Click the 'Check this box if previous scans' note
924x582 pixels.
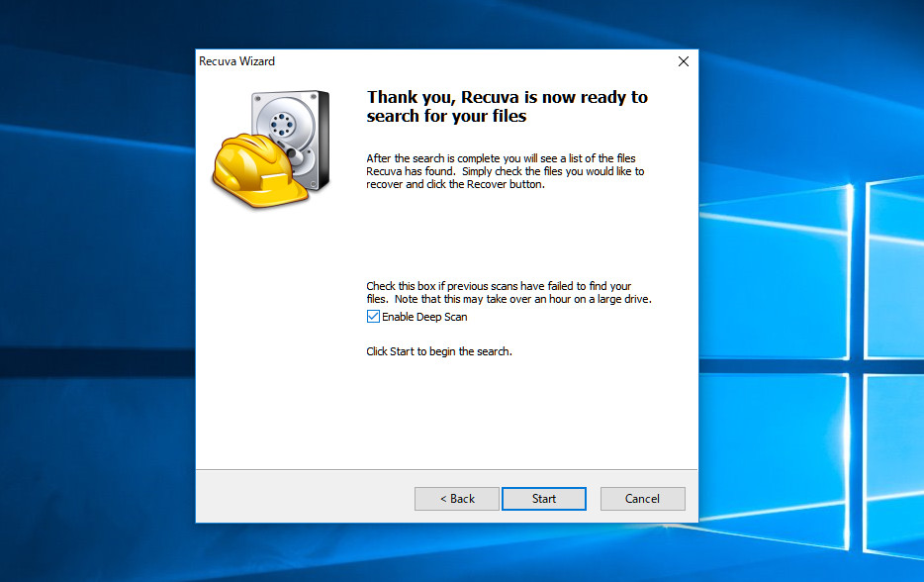(x=508, y=292)
